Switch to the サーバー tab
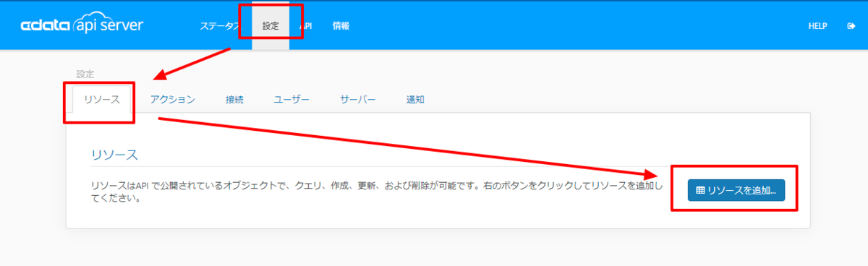This screenshot has height=266, width=868. (x=358, y=100)
